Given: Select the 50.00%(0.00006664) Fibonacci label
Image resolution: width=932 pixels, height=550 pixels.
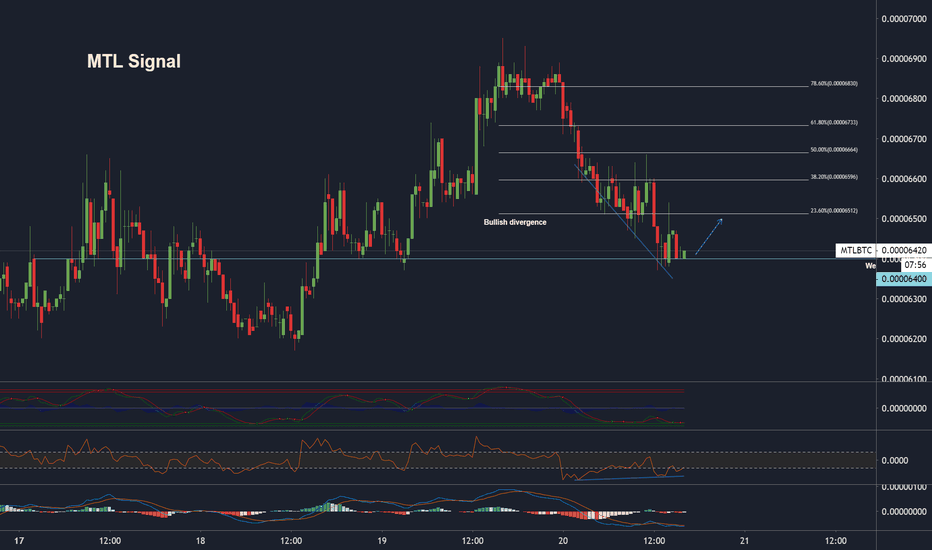Looking at the screenshot, I should coord(833,150).
